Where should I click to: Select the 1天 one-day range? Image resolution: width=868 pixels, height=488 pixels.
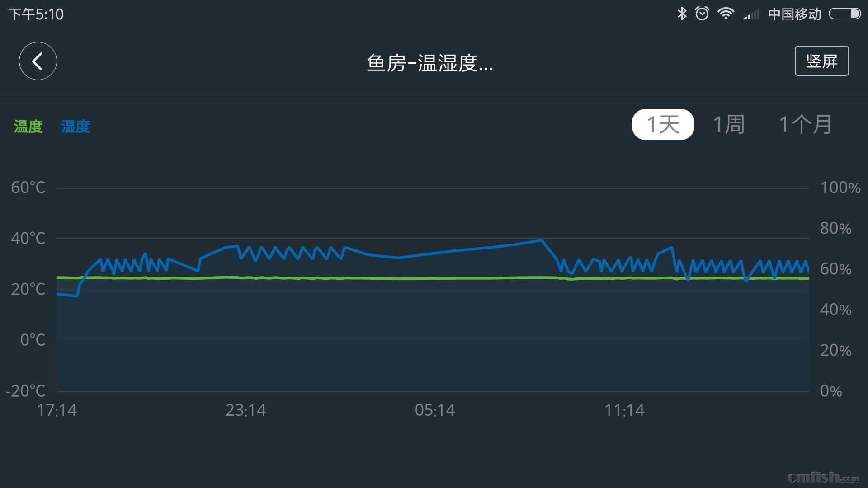pyautogui.click(x=663, y=124)
